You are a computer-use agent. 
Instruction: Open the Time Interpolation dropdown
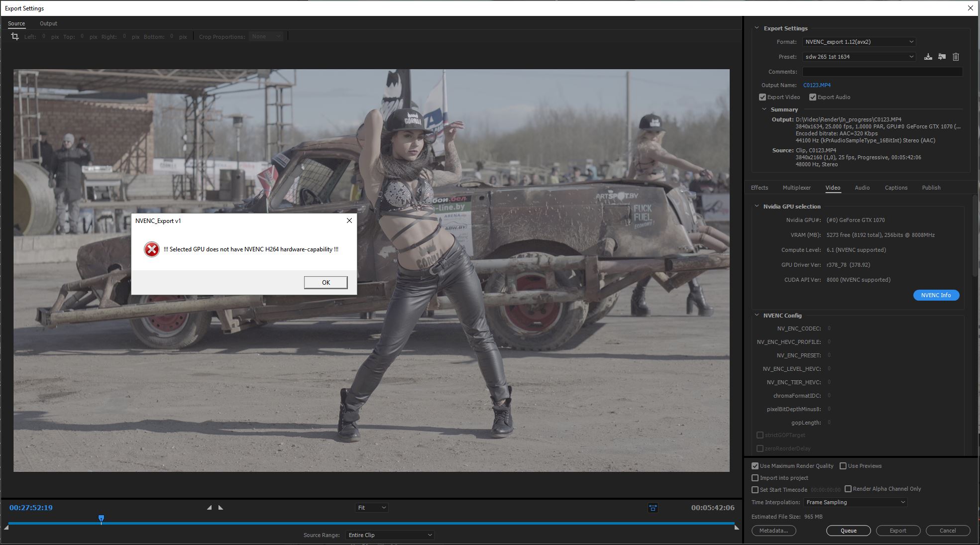click(855, 502)
